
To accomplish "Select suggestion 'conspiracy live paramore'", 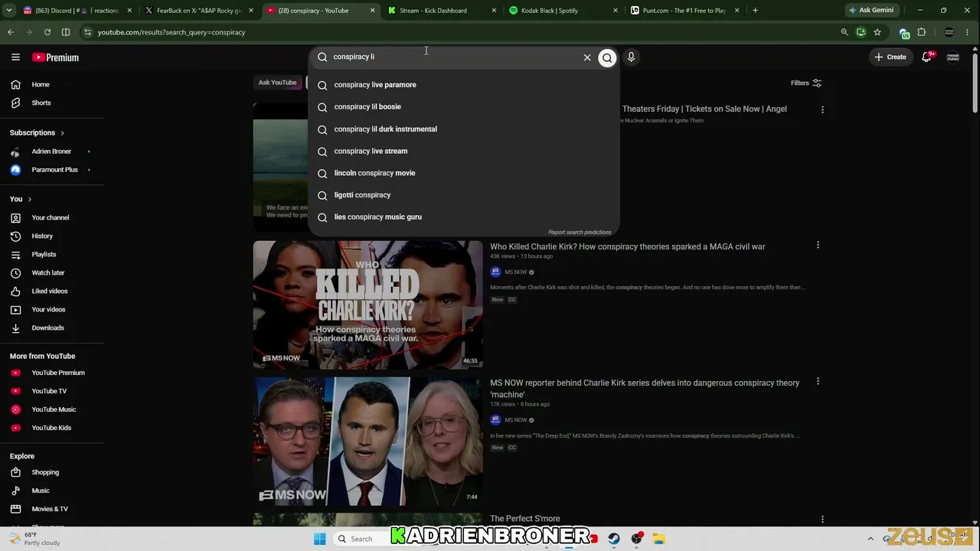I will pos(463,85).
